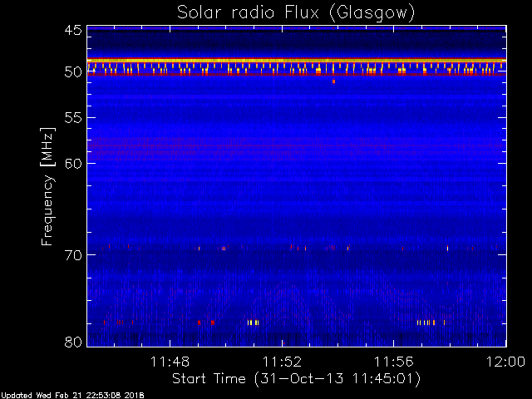This screenshot has width=532, height=399.
Task: Click the '70' frequency axis label
Action: [x=73, y=255]
